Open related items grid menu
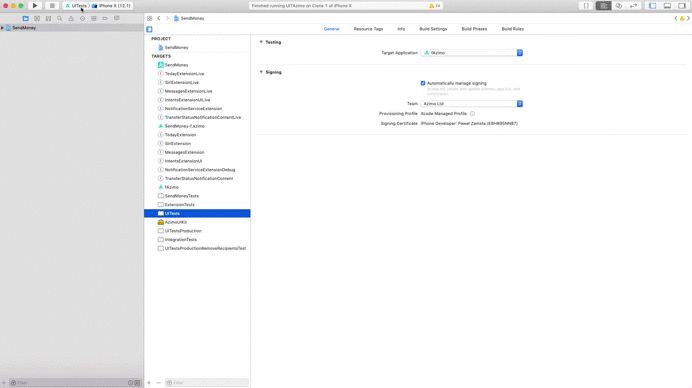The height and width of the screenshot is (388, 692). [150, 19]
